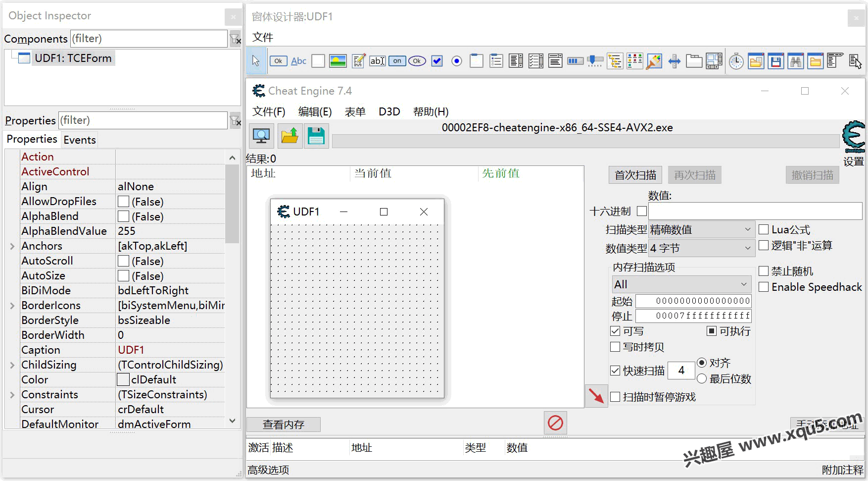Open the D3D menu
The height and width of the screenshot is (481, 868).
(389, 111)
